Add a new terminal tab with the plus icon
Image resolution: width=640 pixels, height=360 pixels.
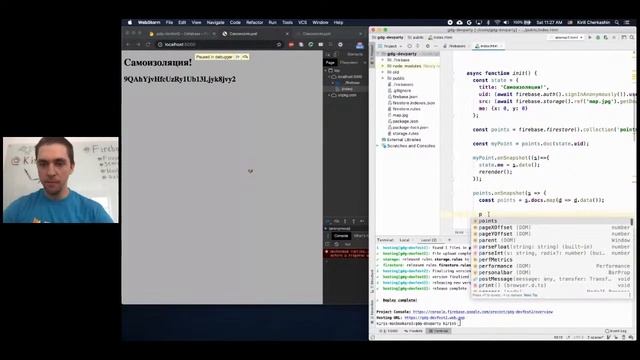(449, 240)
